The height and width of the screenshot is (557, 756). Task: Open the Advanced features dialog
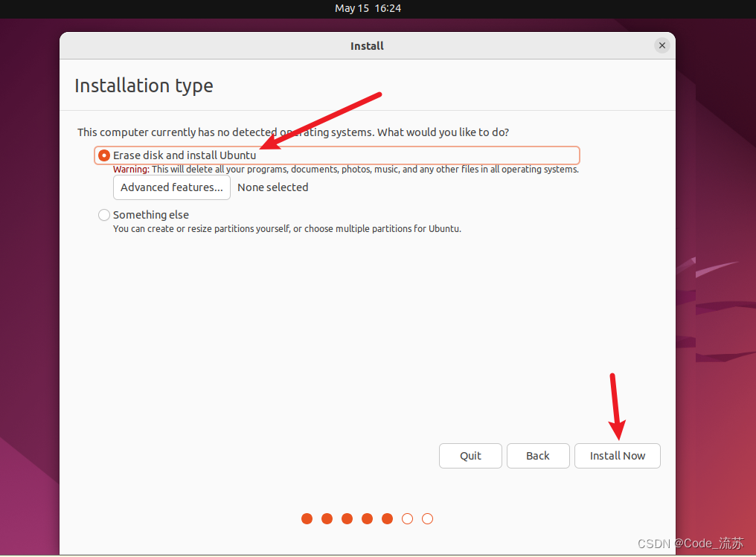(x=172, y=187)
